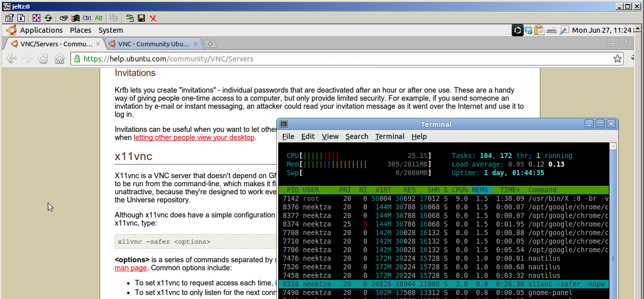Sort htop by the TIME+ column

click(x=510, y=190)
